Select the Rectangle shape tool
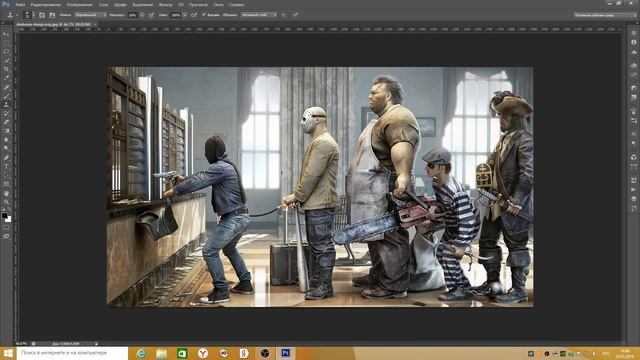 (6, 184)
